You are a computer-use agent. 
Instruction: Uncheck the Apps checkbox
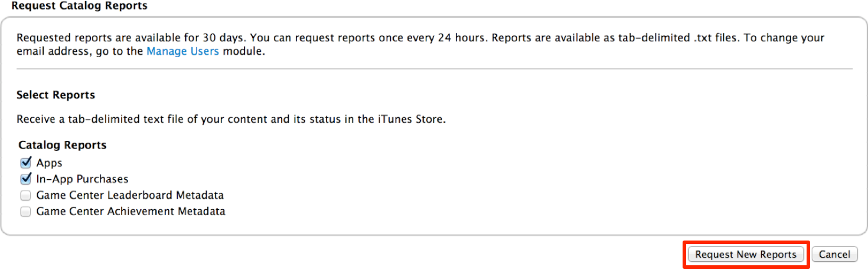[x=25, y=163]
